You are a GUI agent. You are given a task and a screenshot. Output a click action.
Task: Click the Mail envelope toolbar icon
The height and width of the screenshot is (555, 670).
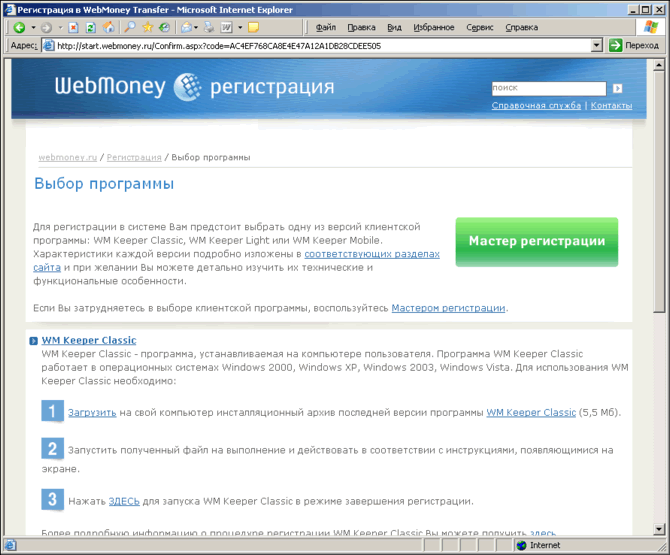click(186, 27)
